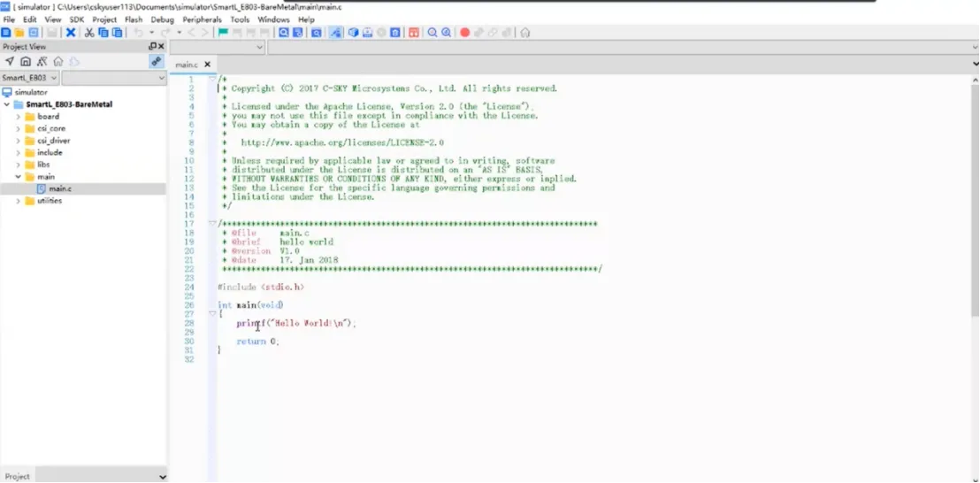Viewport: 980px width, 483px height.
Task: Click the red window layout toolbar icon
Action: (x=414, y=33)
